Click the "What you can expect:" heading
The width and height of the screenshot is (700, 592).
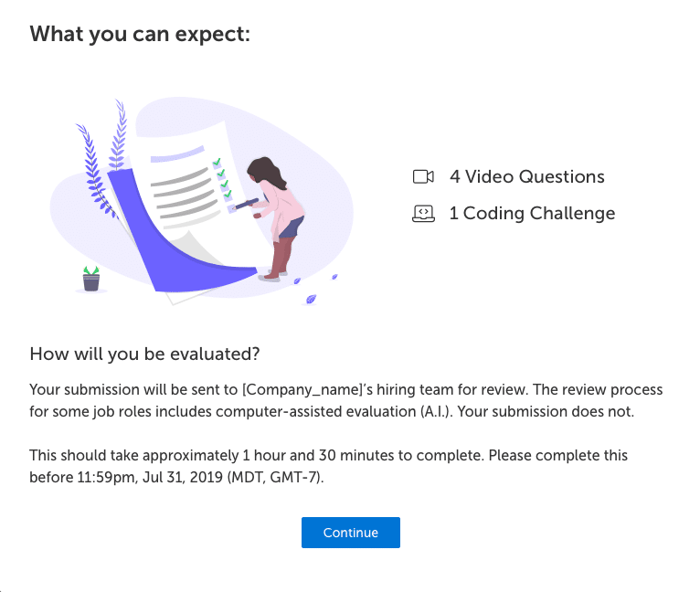(x=140, y=35)
